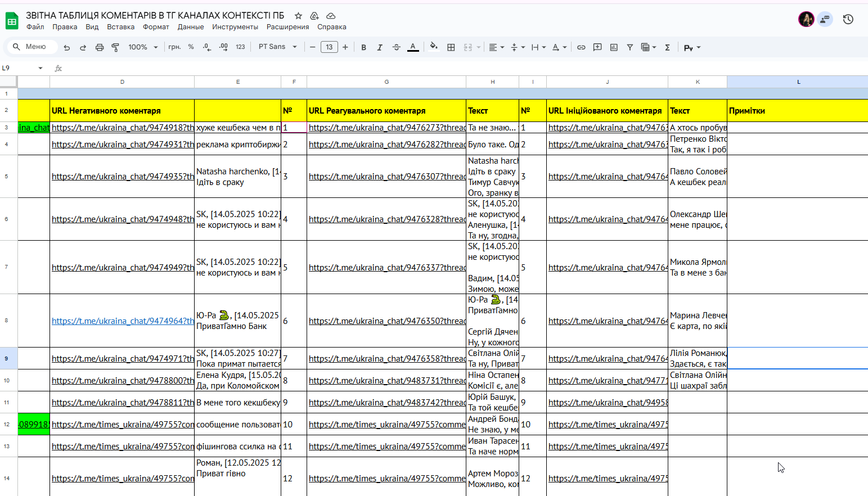Toggle bold formatting
Screen dimensions: 868x496
click(x=364, y=47)
